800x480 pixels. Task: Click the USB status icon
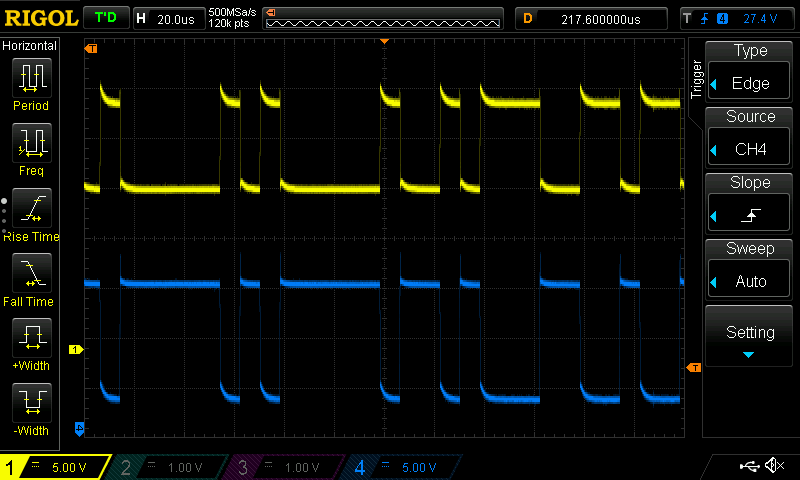(749, 466)
